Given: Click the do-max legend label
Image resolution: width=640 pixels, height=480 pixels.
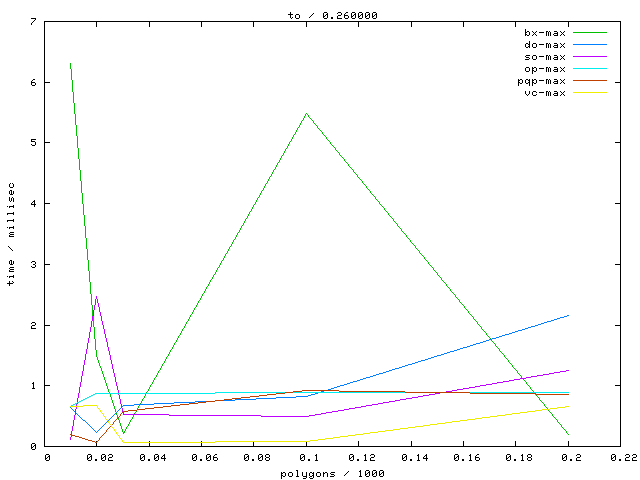Looking at the screenshot, I should 545,45.
